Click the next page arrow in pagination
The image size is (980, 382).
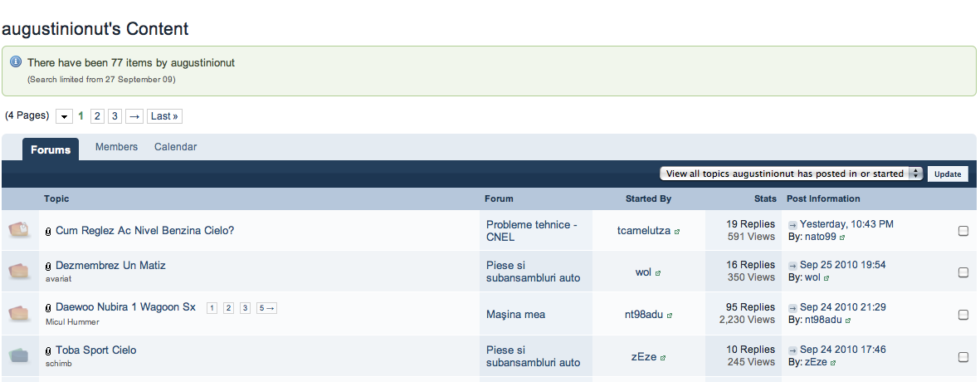click(x=134, y=116)
